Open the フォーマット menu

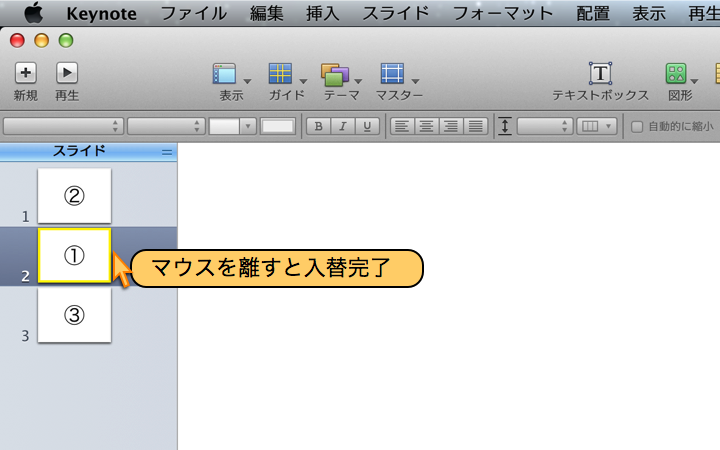pos(503,13)
